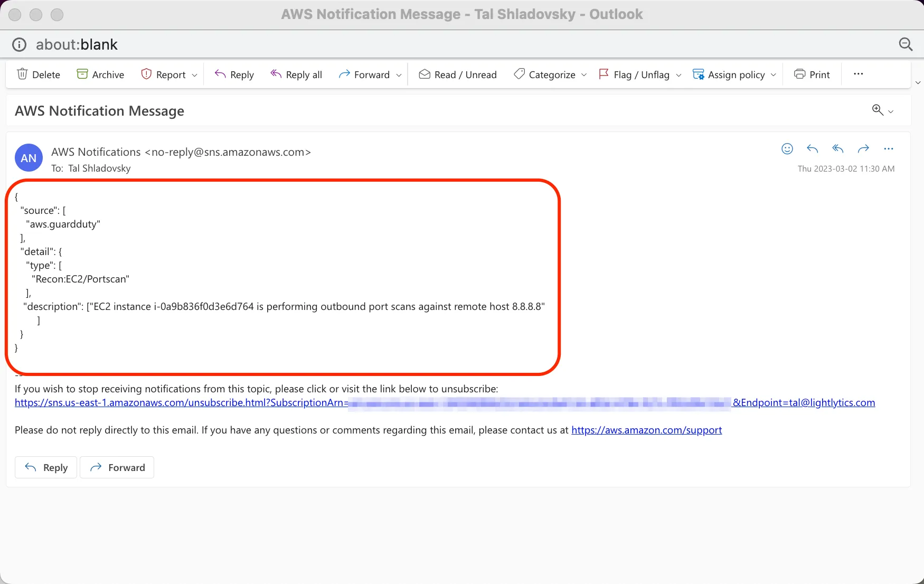924x584 pixels.
Task: Print the email message
Action: pyautogui.click(x=812, y=74)
